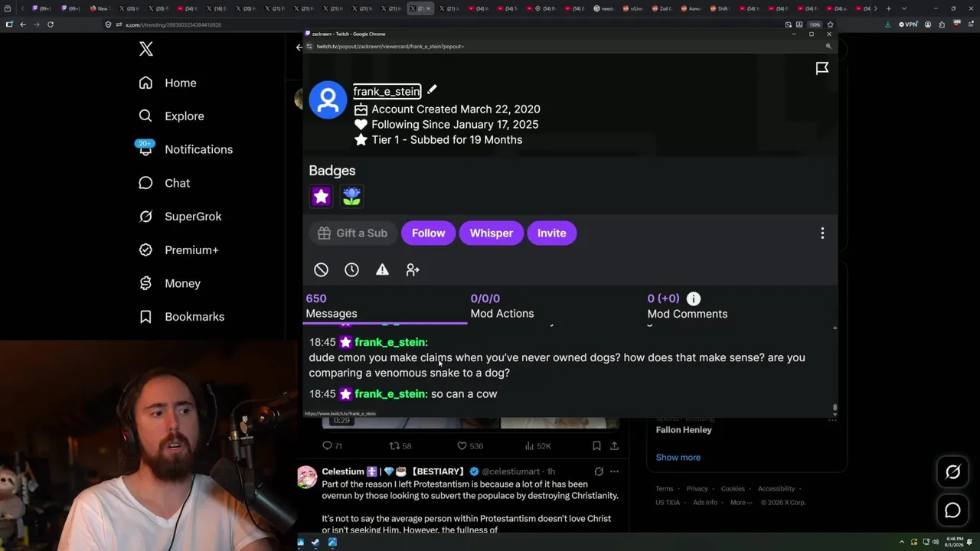
Task: Open the Ads info footer link
Action: [705, 503]
